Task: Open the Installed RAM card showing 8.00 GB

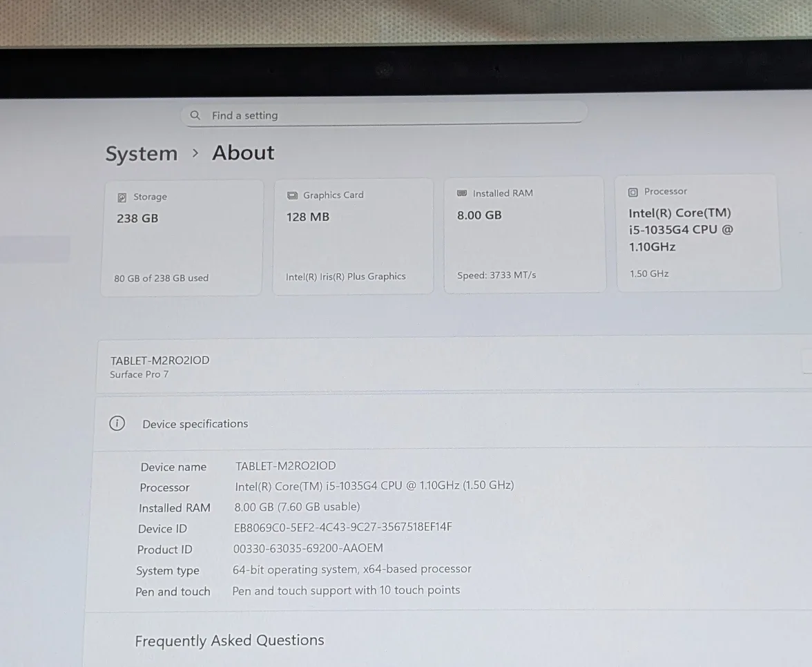Action: point(524,235)
